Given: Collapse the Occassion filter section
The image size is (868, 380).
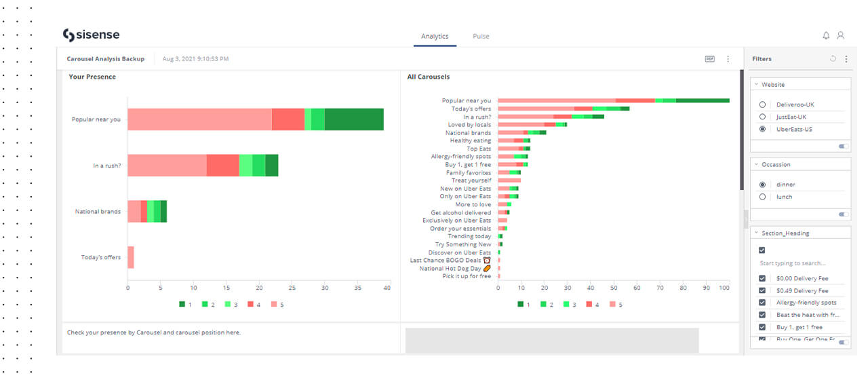Looking at the screenshot, I should (x=756, y=165).
